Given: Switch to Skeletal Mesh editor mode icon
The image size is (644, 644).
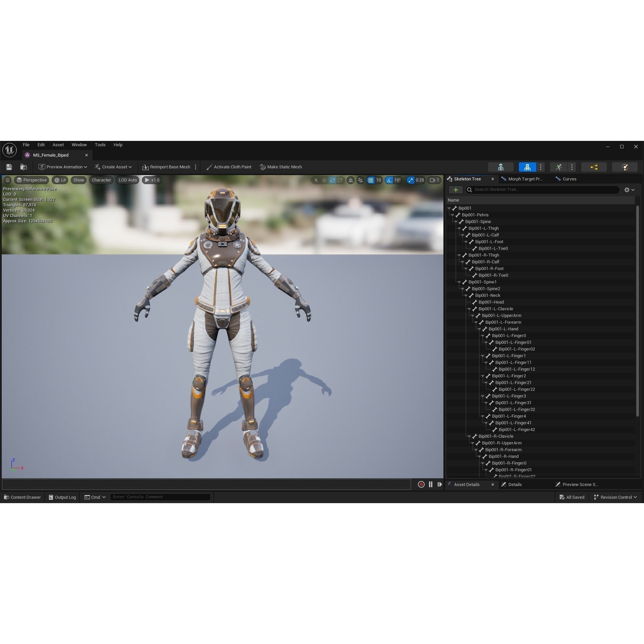Looking at the screenshot, I should [x=527, y=167].
